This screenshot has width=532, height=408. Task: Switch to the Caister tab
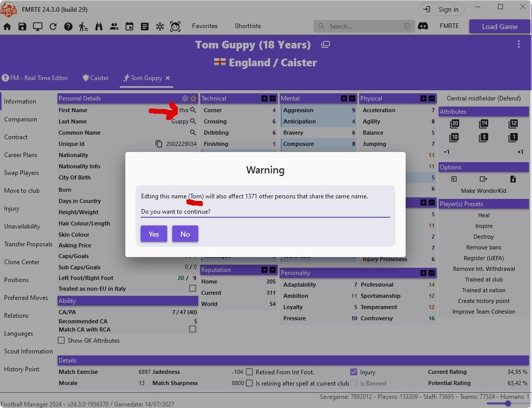click(95, 78)
